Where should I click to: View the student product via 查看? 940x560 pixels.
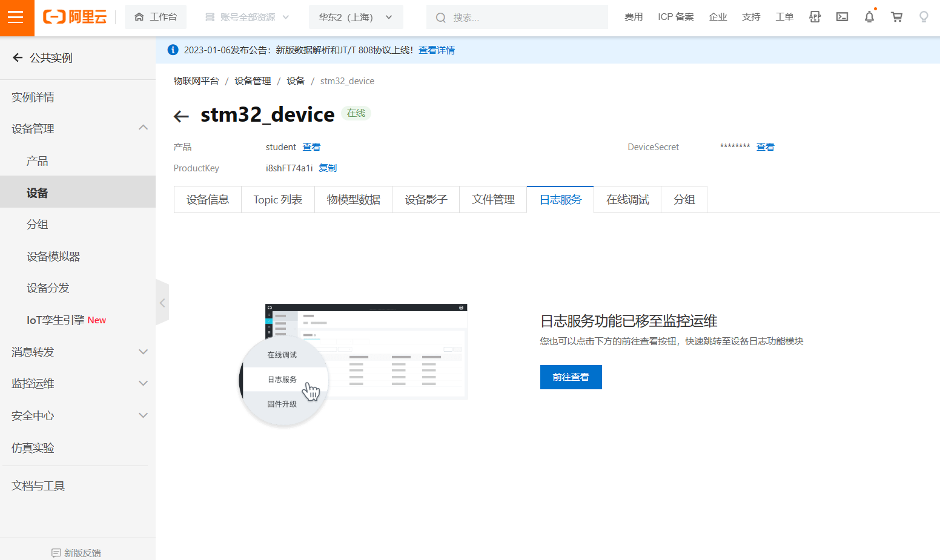[x=311, y=147]
